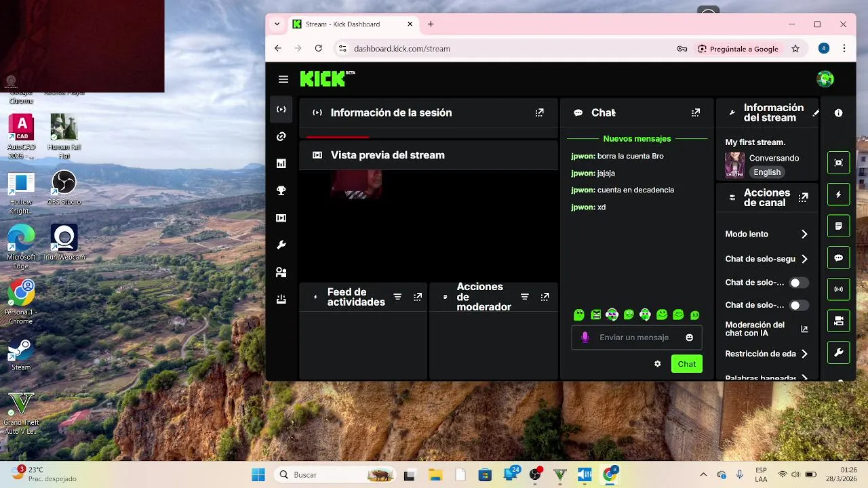The width and height of the screenshot is (868, 488).
Task: Open Feed de actividades filter menu
Action: pyautogui.click(x=397, y=297)
